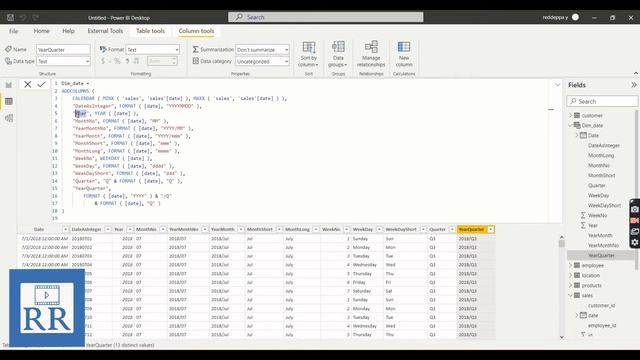Screen dimensions: 640x360
Task: Apply percentage format icon
Action: 117,61
